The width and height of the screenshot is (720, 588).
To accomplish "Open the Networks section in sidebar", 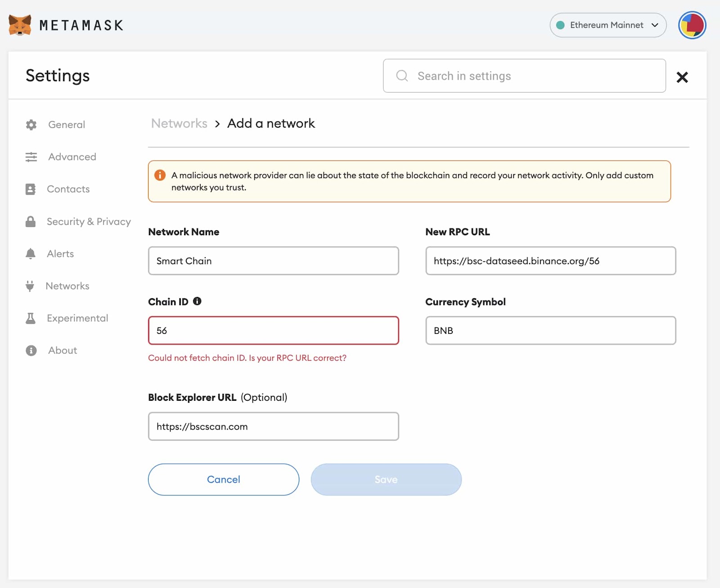I will tap(67, 286).
